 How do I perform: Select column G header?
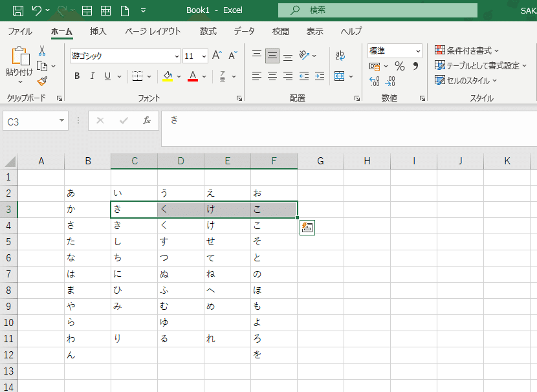(x=320, y=161)
